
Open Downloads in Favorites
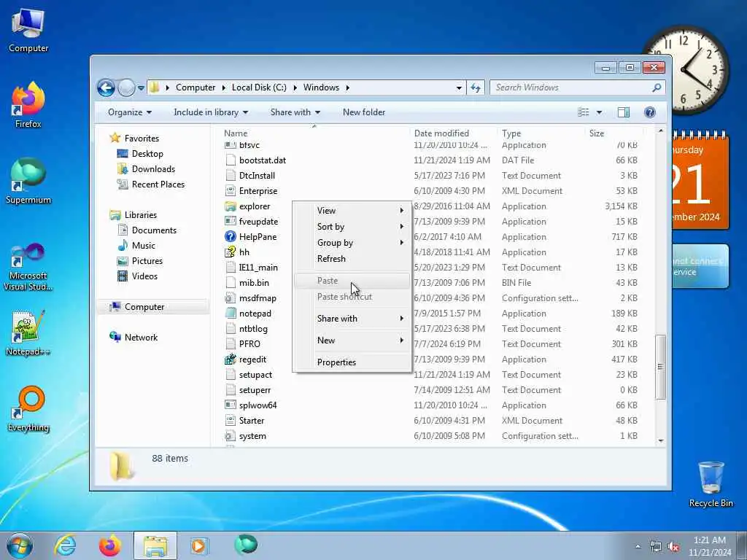coord(153,169)
